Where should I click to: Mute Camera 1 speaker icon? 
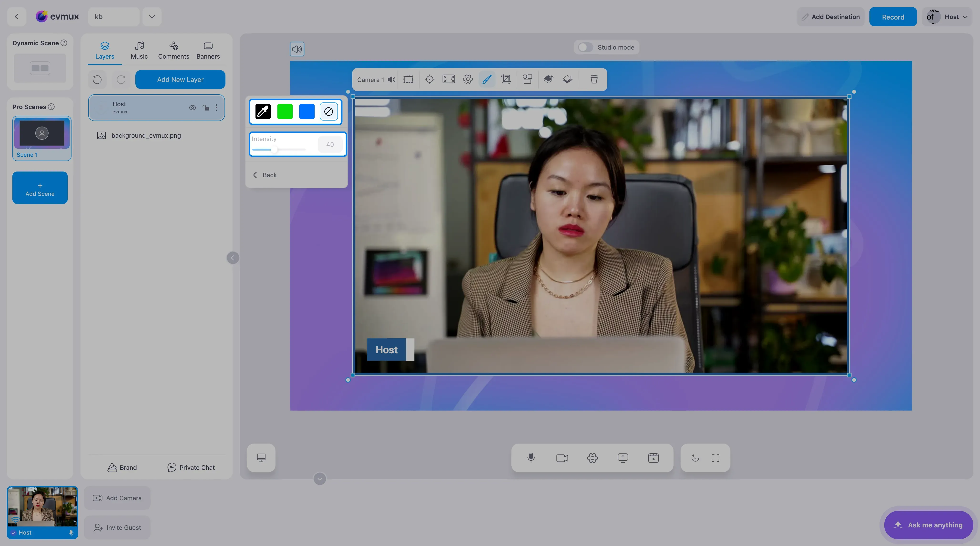coord(392,80)
